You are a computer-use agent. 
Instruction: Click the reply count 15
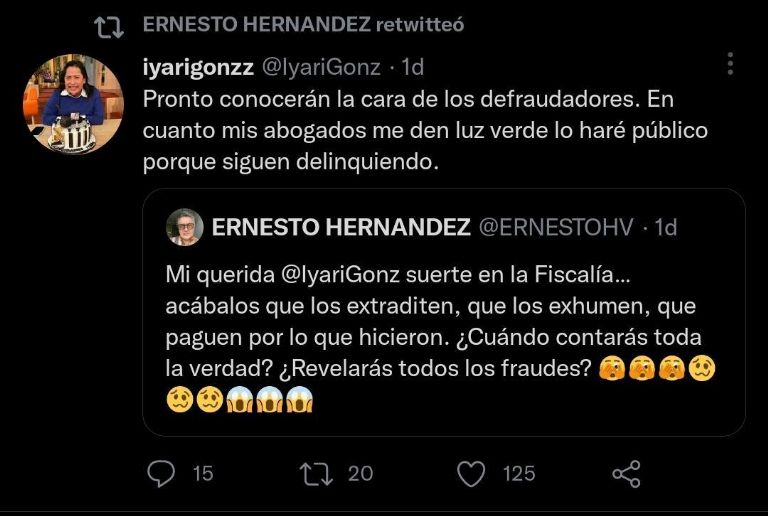point(203,473)
